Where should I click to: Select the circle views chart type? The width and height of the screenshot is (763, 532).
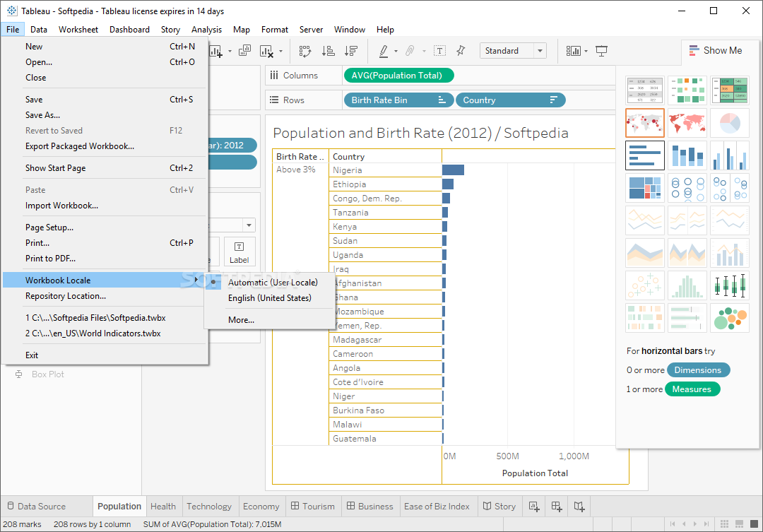coord(687,188)
